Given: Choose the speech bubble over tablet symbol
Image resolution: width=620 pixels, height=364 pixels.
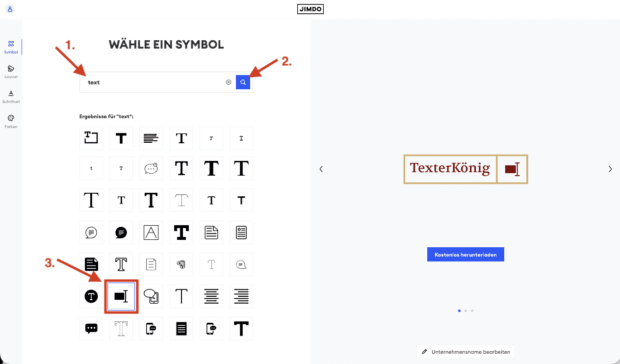Looking at the screenshot, I should [x=151, y=296].
